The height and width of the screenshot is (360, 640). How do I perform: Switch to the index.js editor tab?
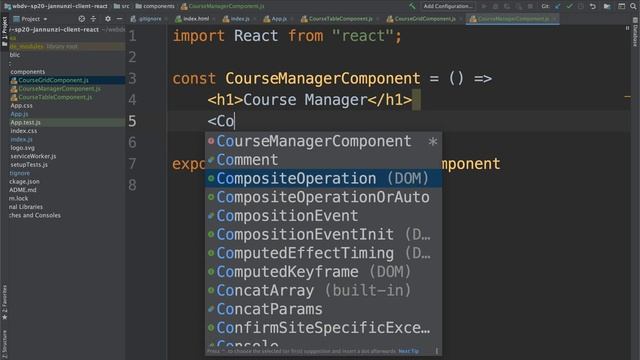coord(239,19)
